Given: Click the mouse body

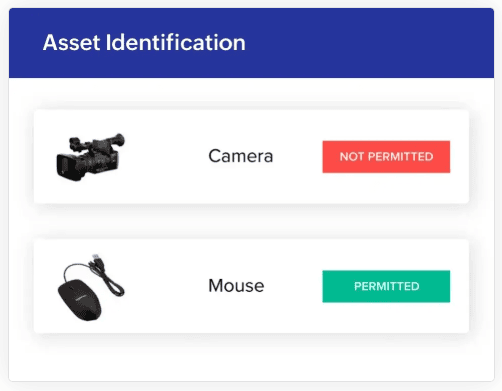Looking at the screenshot, I should [79, 300].
